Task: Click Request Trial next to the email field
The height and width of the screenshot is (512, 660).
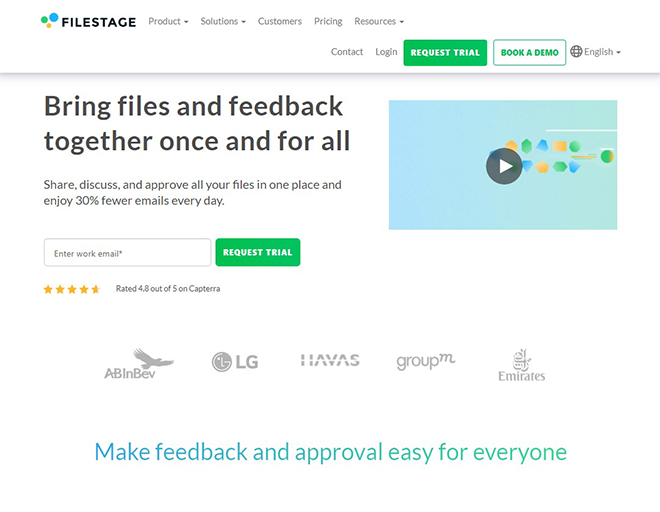Action: (258, 252)
